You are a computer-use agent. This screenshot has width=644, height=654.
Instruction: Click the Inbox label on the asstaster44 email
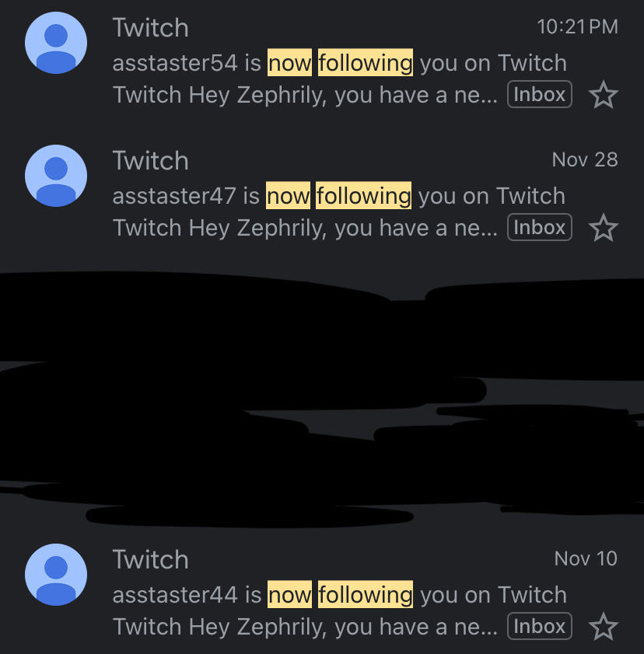539,626
